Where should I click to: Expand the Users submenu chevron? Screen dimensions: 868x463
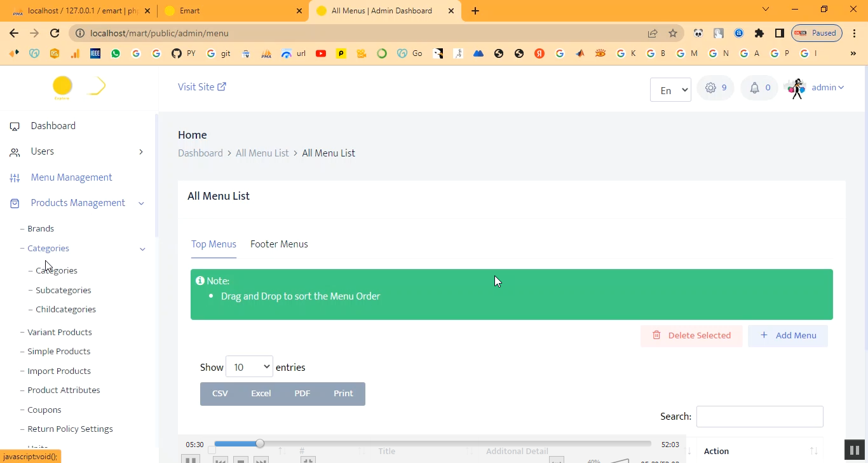point(141,151)
